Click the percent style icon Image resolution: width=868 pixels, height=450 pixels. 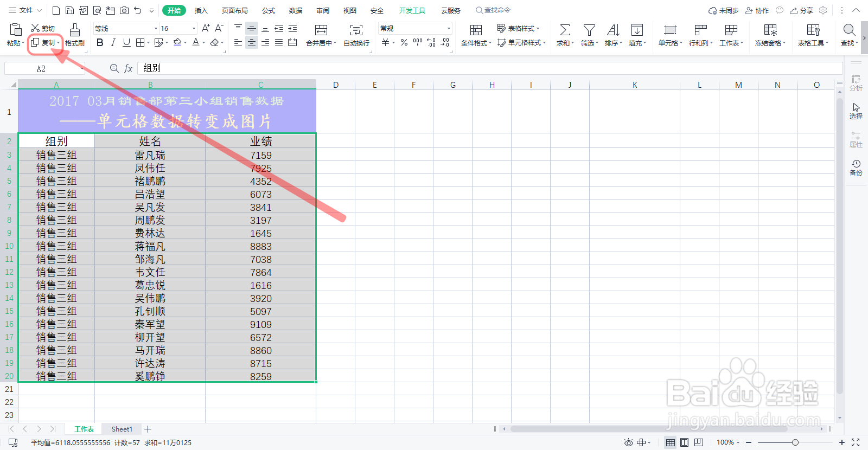[404, 42]
